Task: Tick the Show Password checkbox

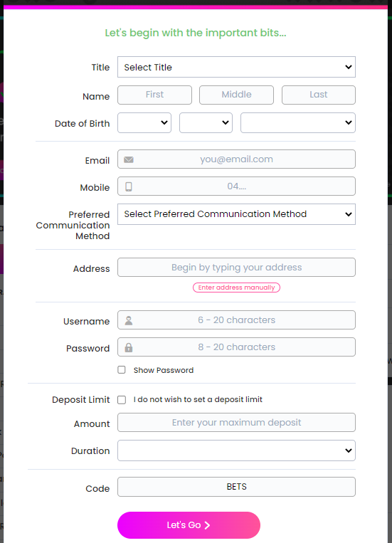Action: 122,370
